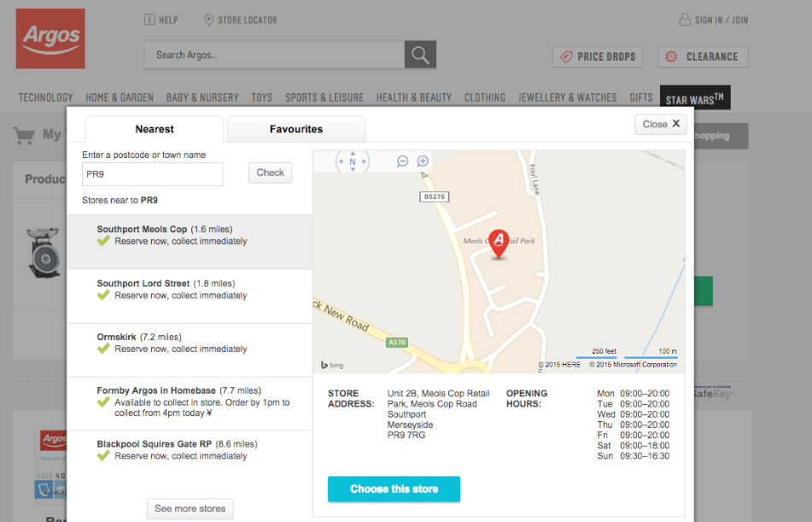Select the Ormskirk store
The image size is (812, 522).
pos(190,350)
